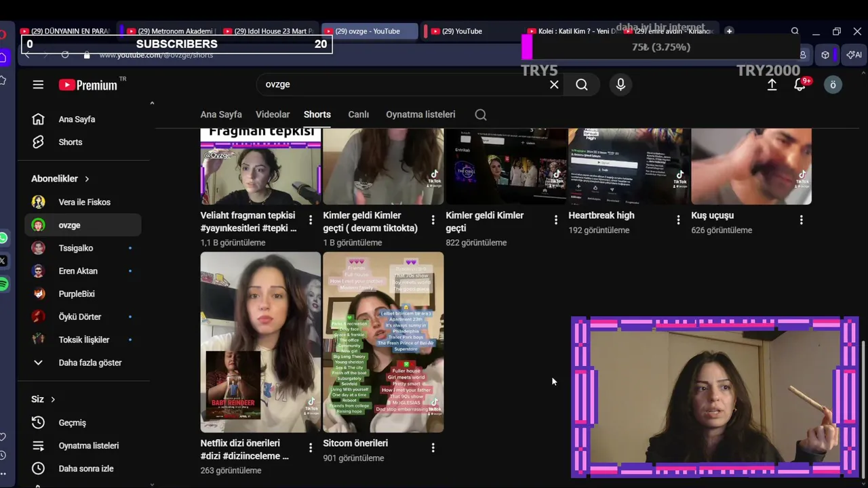Viewport: 868px width, 488px height.
Task: Open Sitcom önerileri title link
Action: (x=355, y=443)
